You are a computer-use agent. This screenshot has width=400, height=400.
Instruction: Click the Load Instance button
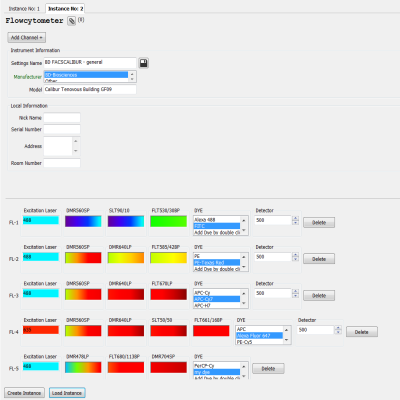pos(67,393)
